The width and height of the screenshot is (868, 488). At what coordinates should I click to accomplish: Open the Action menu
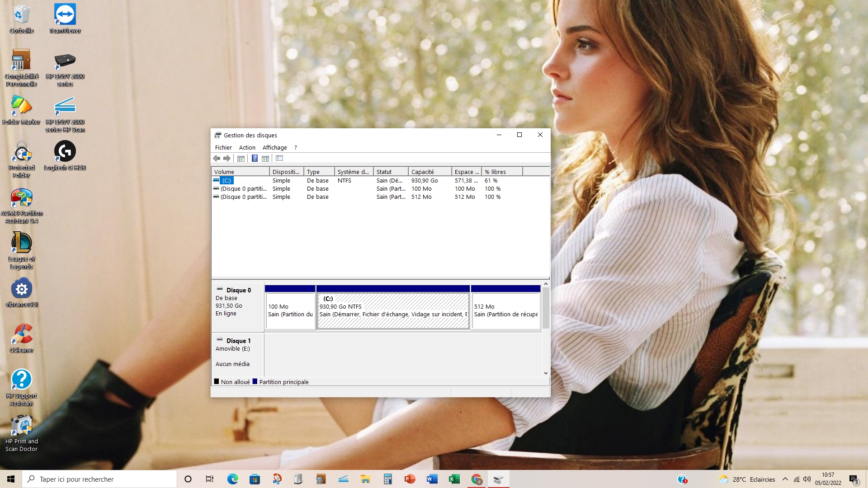(247, 148)
